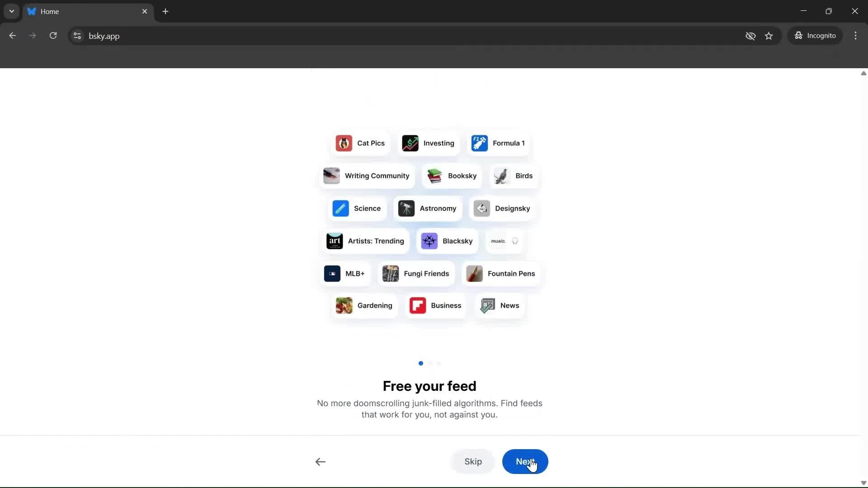The height and width of the screenshot is (488, 868).
Task: Click the site information icon
Action: tap(77, 36)
